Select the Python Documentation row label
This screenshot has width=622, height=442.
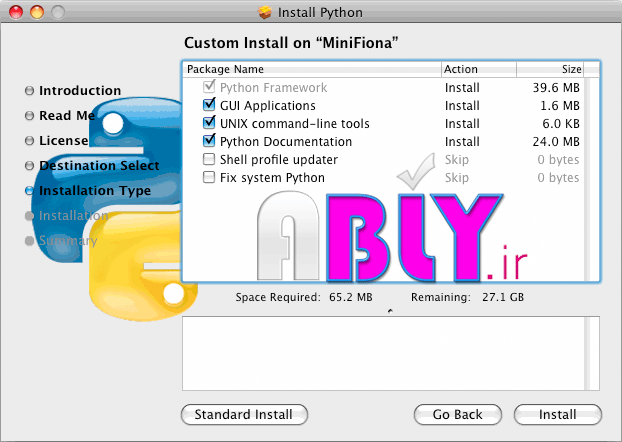tap(286, 142)
